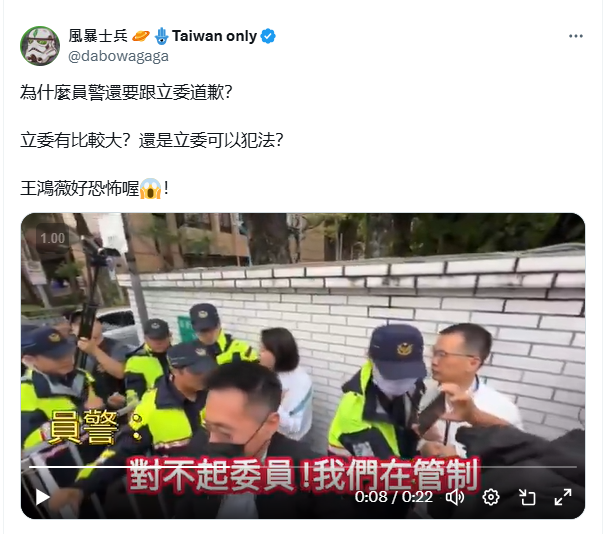
Task: Open video settings gear
Action: point(491,497)
